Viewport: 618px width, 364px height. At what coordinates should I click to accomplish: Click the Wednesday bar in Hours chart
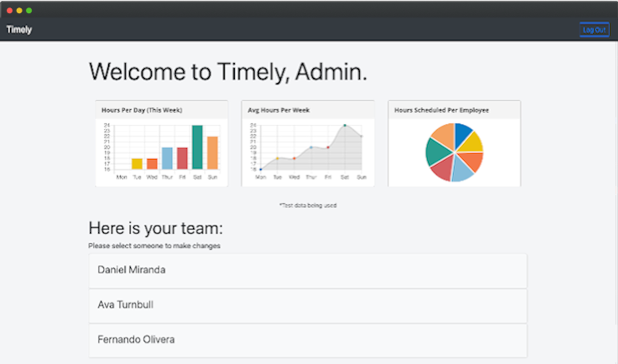152,164
